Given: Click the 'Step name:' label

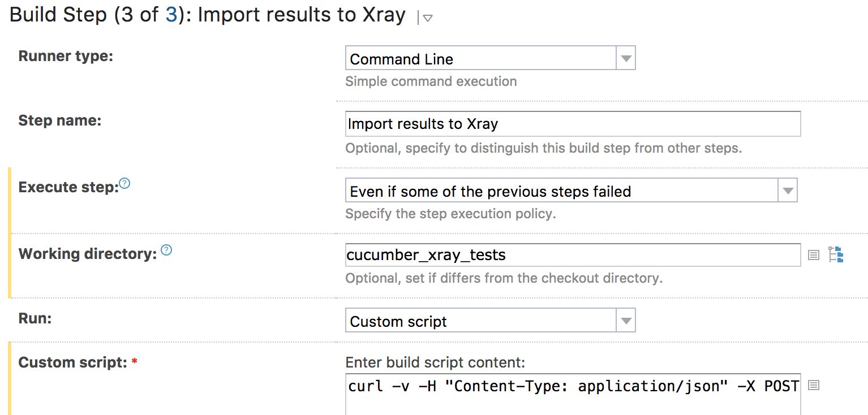Looking at the screenshot, I should [x=59, y=121].
